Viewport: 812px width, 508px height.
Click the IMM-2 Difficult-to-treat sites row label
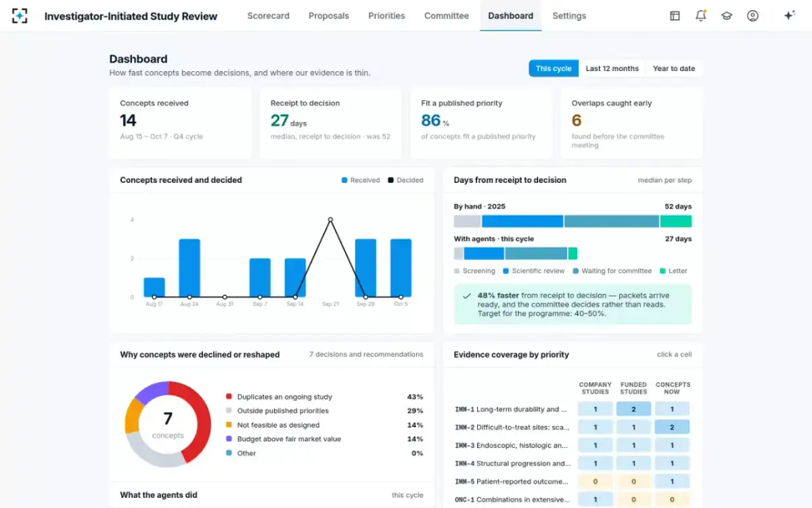[512, 427]
